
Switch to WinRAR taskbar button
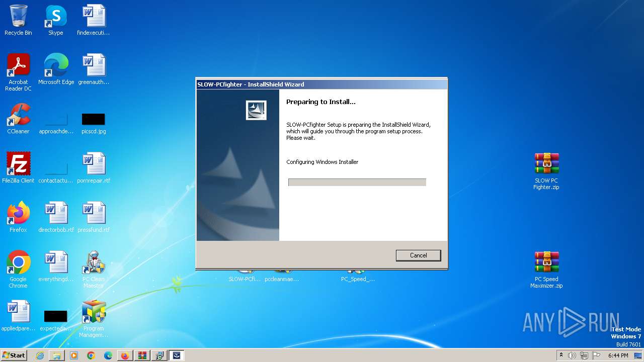point(142,355)
